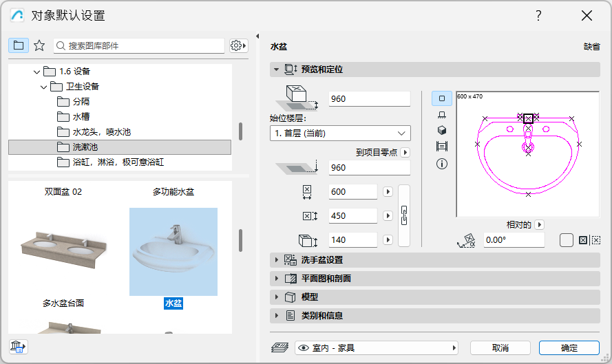Show the preview picture (film) icon
This screenshot has width=612, height=364.
tap(442, 147)
